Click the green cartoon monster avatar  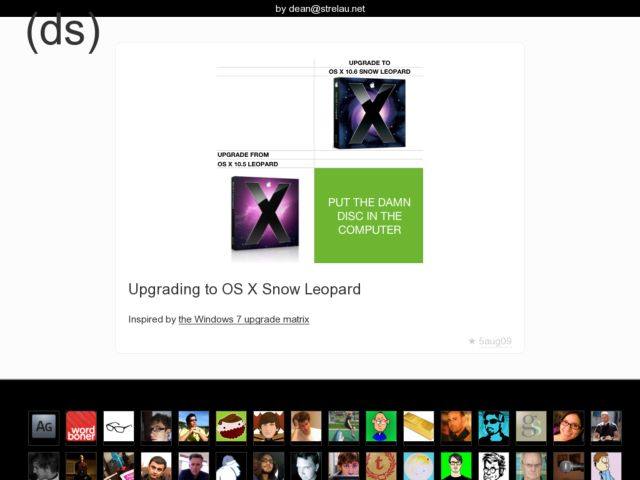[x=231, y=426]
